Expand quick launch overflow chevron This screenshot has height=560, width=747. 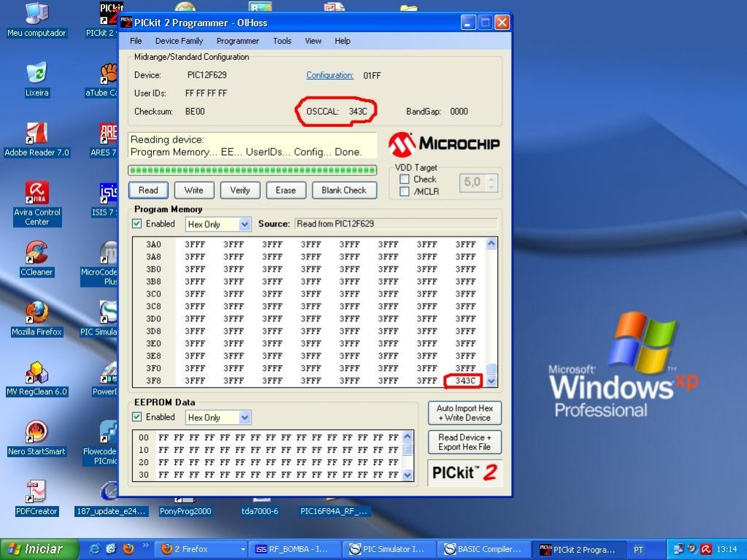pyautogui.click(x=145, y=545)
